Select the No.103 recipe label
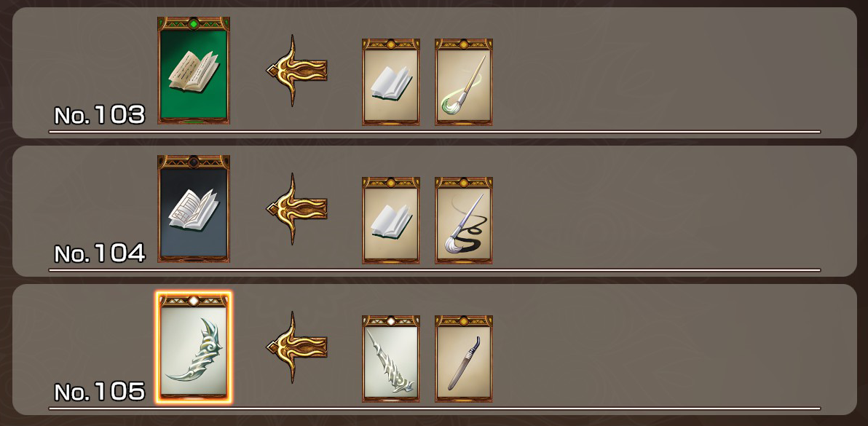Image resolution: width=868 pixels, height=426 pixels. click(100, 115)
